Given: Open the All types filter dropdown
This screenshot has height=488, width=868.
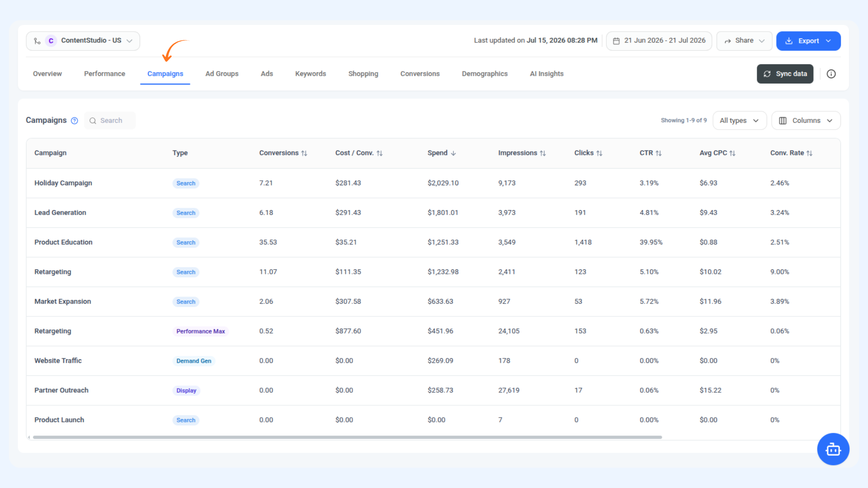Looking at the screenshot, I should [739, 121].
